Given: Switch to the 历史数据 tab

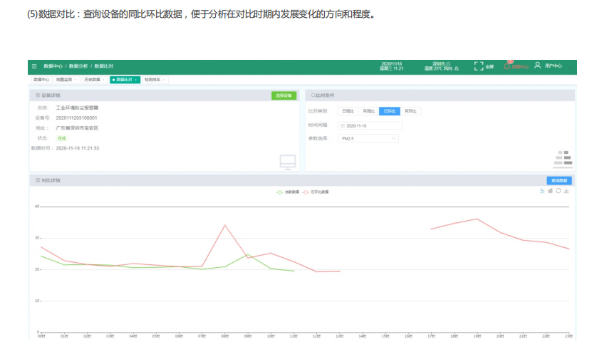Looking at the screenshot, I should [x=92, y=80].
